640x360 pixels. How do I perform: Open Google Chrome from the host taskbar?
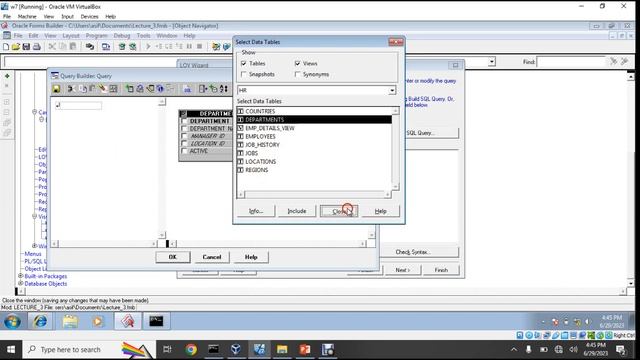coord(191,349)
